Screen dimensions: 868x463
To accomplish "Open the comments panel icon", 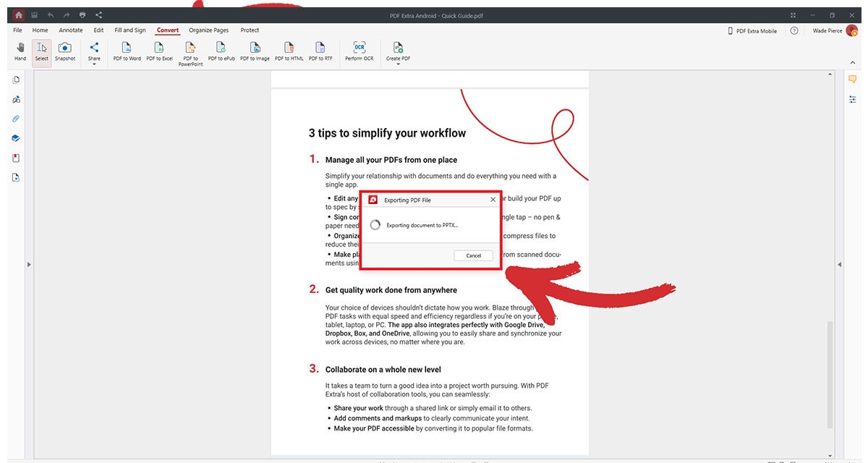I will click(x=852, y=80).
